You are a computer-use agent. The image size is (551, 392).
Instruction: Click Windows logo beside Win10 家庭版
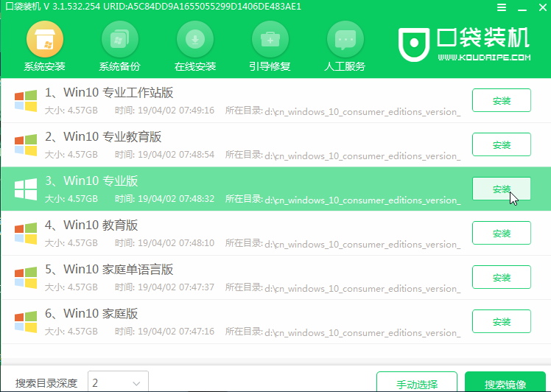26,321
